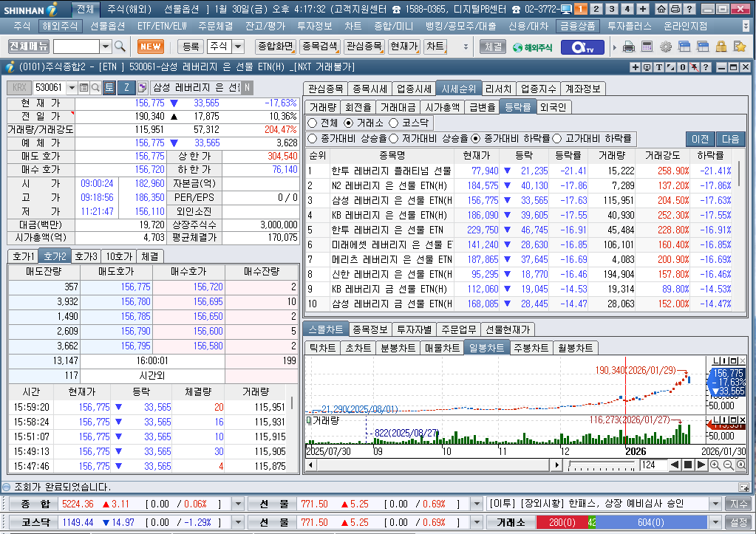Click the pin icon in window header
This screenshot has width=756, height=534.
(x=694, y=67)
